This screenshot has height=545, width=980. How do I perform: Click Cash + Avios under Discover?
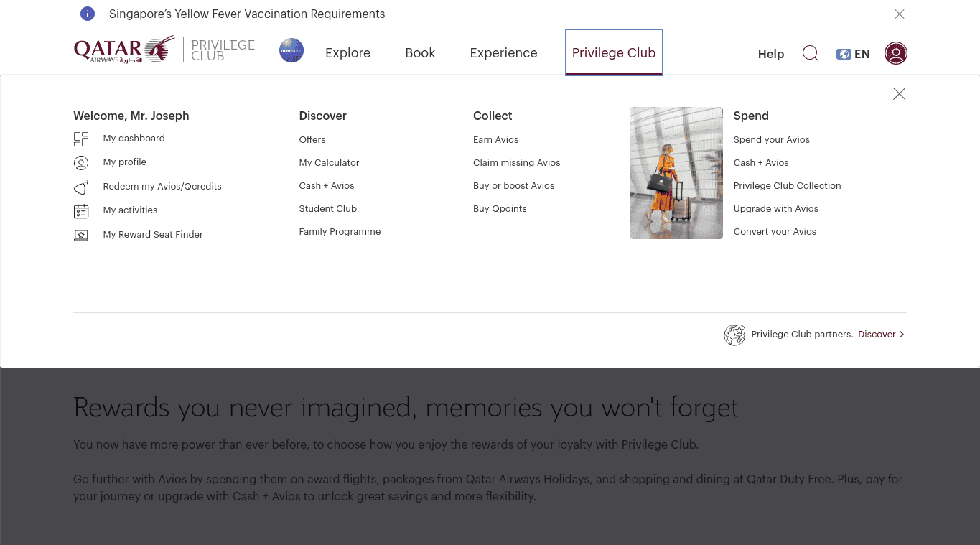click(x=327, y=186)
